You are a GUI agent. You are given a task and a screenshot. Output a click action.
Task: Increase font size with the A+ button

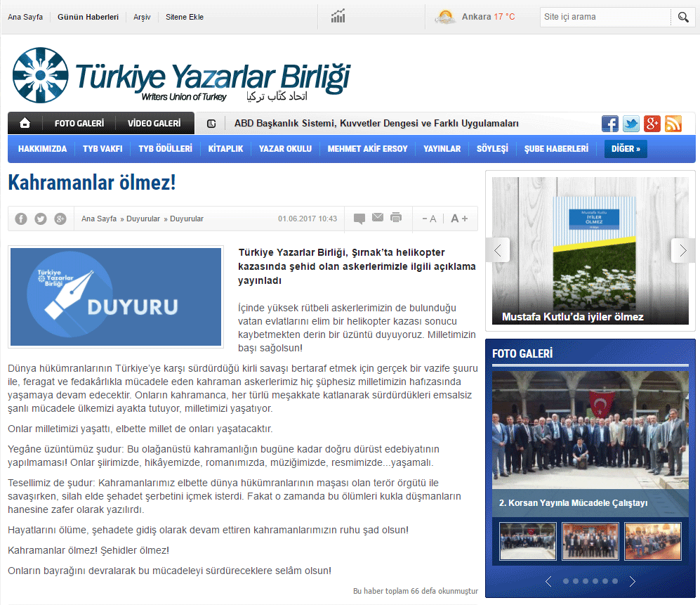click(459, 219)
